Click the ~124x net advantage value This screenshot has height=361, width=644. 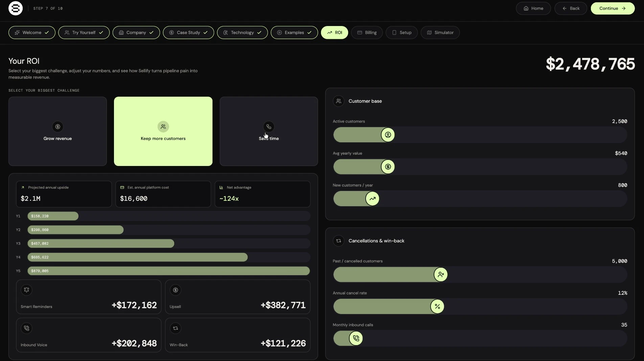pyautogui.click(x=229, y=198)
